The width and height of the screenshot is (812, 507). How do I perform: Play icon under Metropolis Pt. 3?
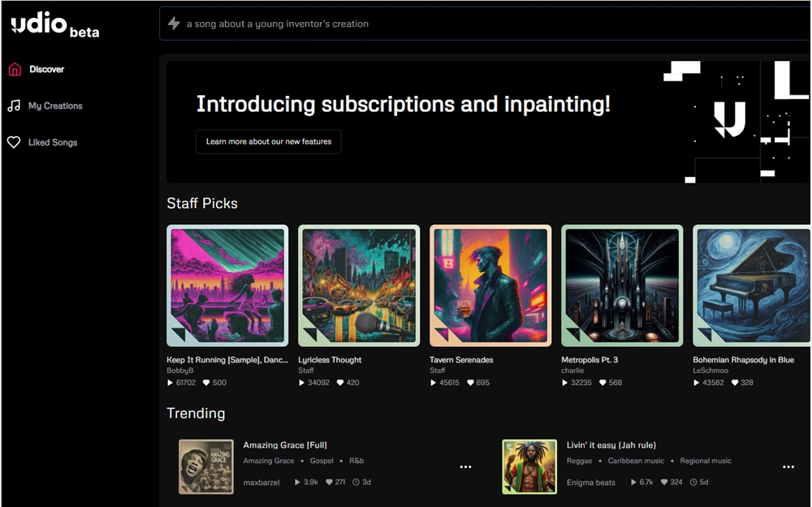coord(565,383)
